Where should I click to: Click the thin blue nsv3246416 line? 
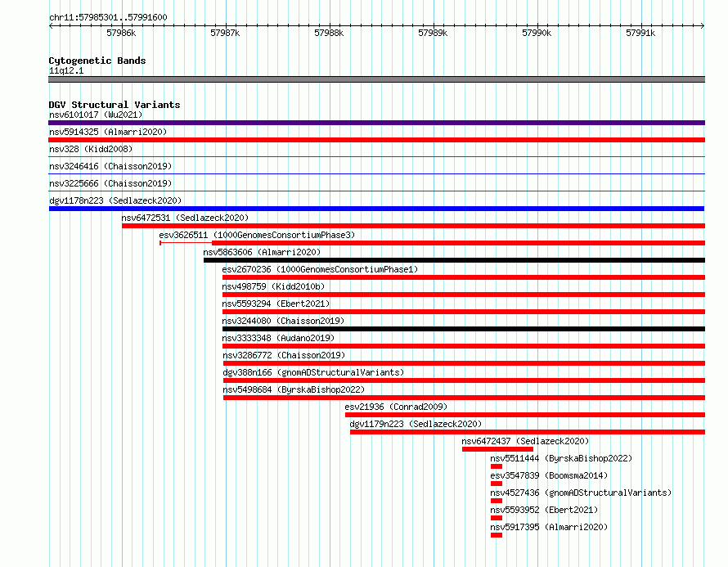[x=376, y=174]
